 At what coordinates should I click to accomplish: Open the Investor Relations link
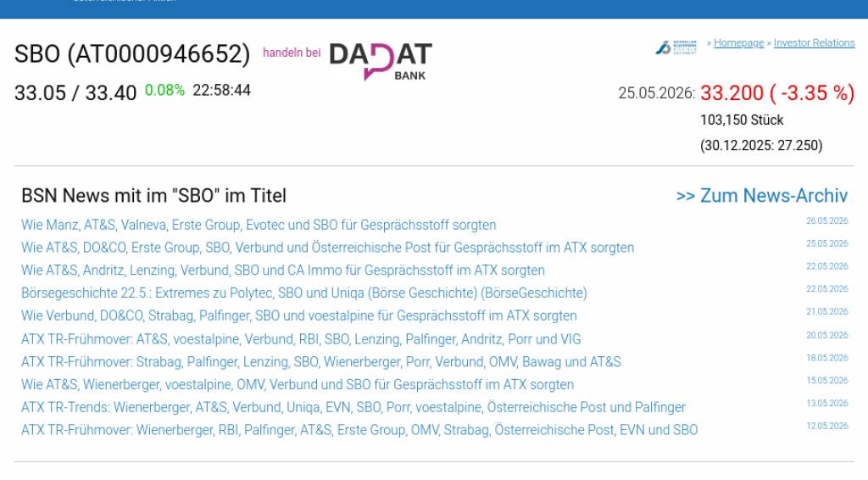tap(814, 42)
